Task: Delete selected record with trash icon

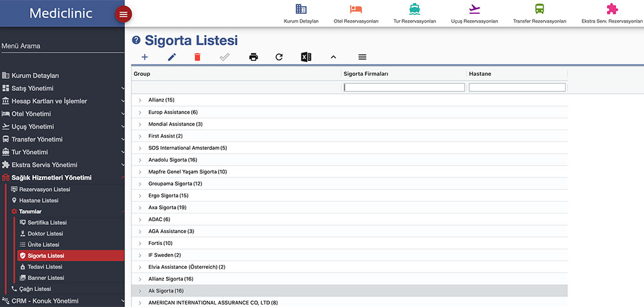Action: point(197,57)
